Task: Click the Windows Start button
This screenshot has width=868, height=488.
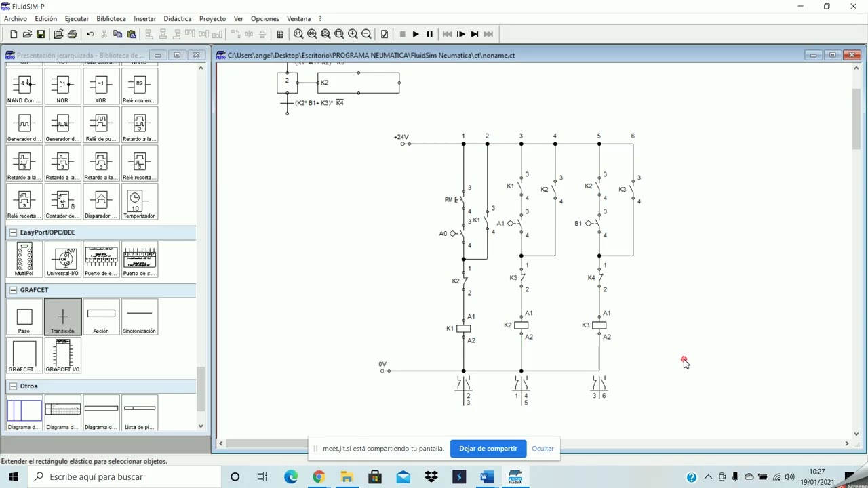Action: (x=14, y=476)
